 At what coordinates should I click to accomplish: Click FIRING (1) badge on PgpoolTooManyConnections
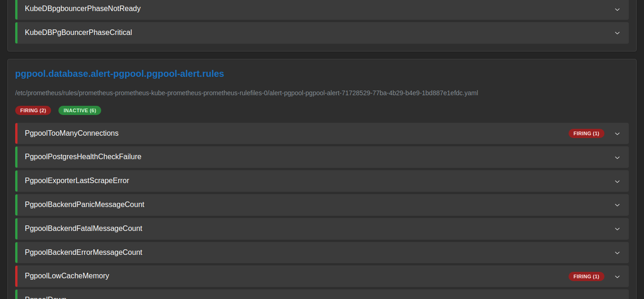586,133
